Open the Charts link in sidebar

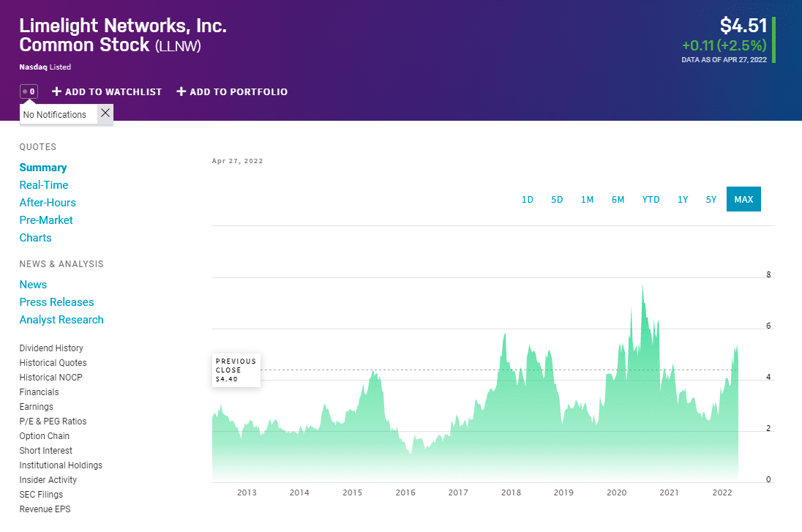click(35, 238)
